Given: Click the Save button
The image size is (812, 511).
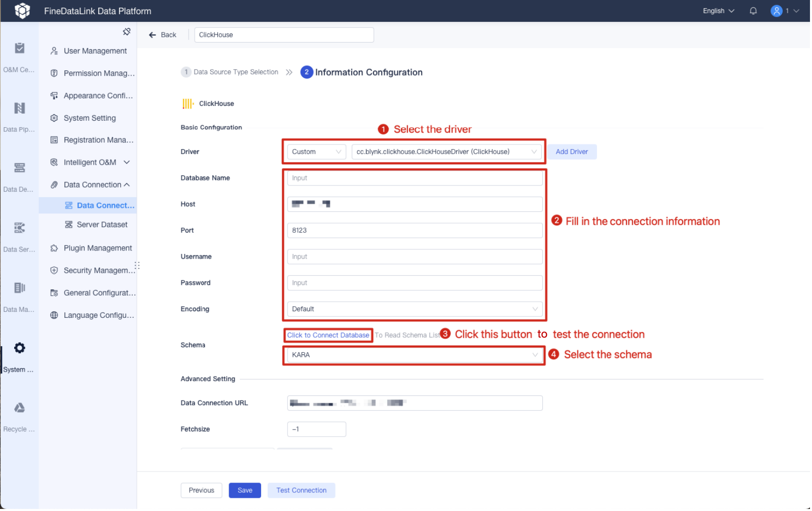Looking at the screenshot, I should click(245, 491).
